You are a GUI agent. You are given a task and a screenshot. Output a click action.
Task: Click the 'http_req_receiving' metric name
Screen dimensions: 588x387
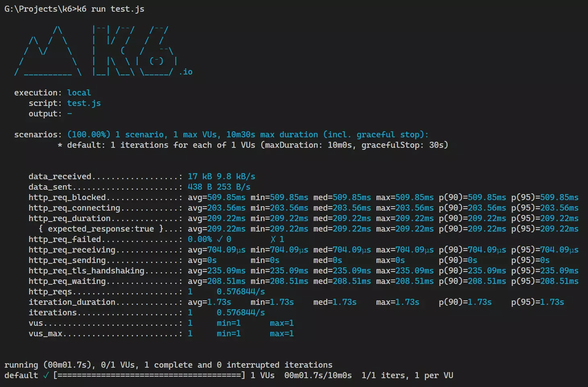(72, 250)
